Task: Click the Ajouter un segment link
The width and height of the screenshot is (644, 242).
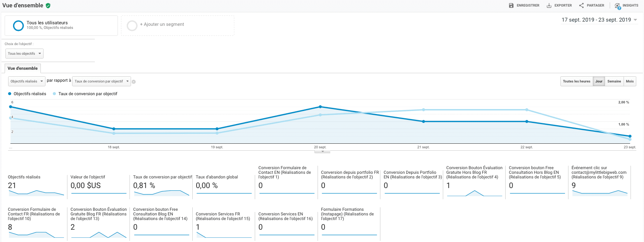Action: (162, 24)
